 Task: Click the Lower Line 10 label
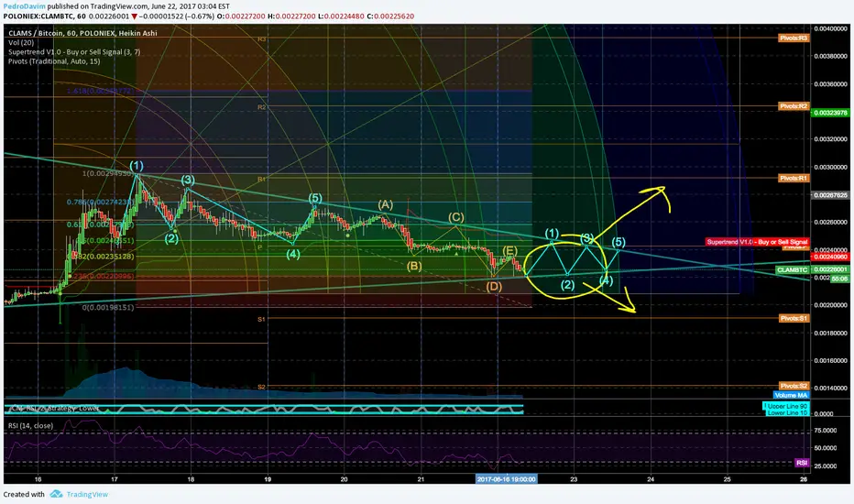click(786, 412)
